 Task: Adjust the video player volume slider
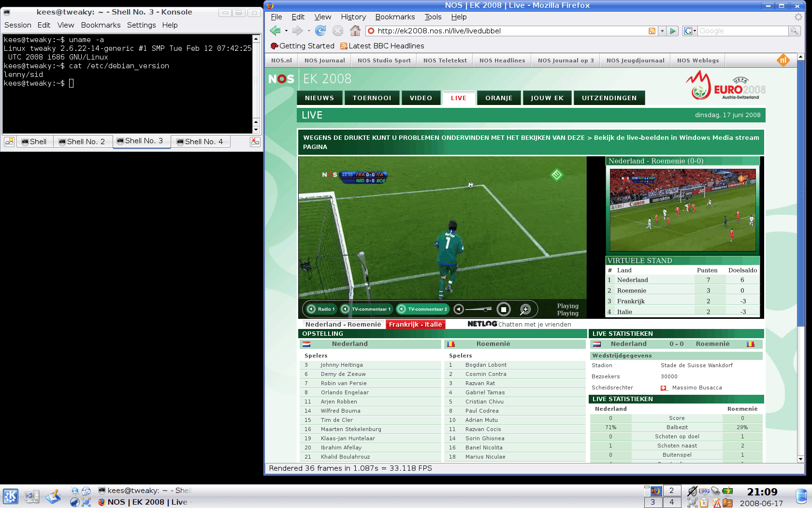pos(478,309)
